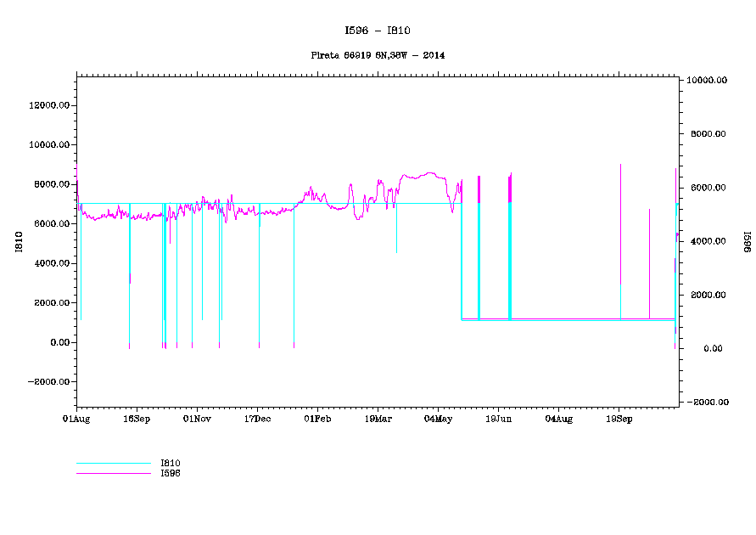Click the 19Sep date tick label
The image size is (756, 535).
[x=619, y=419]
